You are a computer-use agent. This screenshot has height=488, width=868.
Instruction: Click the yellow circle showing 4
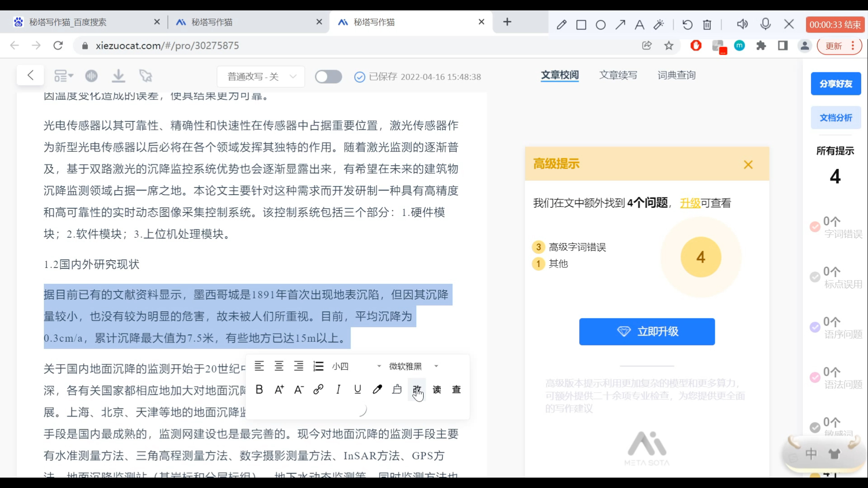[701, 257]
